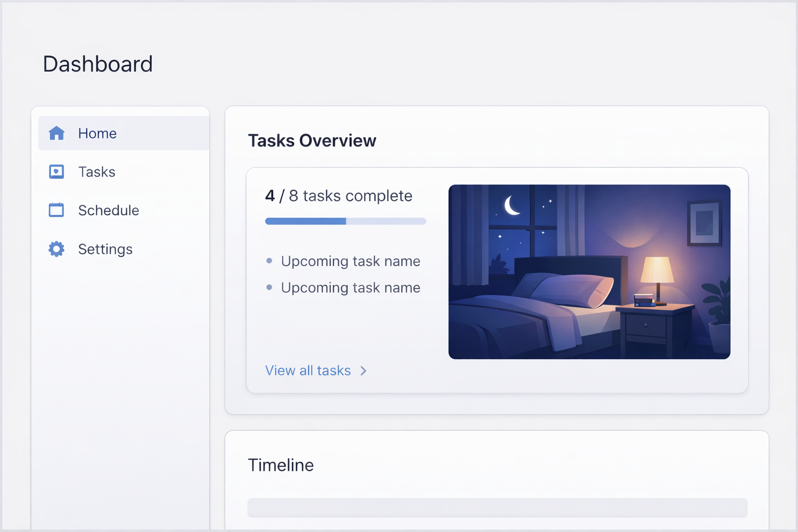Click the bullet before second upcoming task
Viewport: 798px width, 532px height.
coord(269,287)
